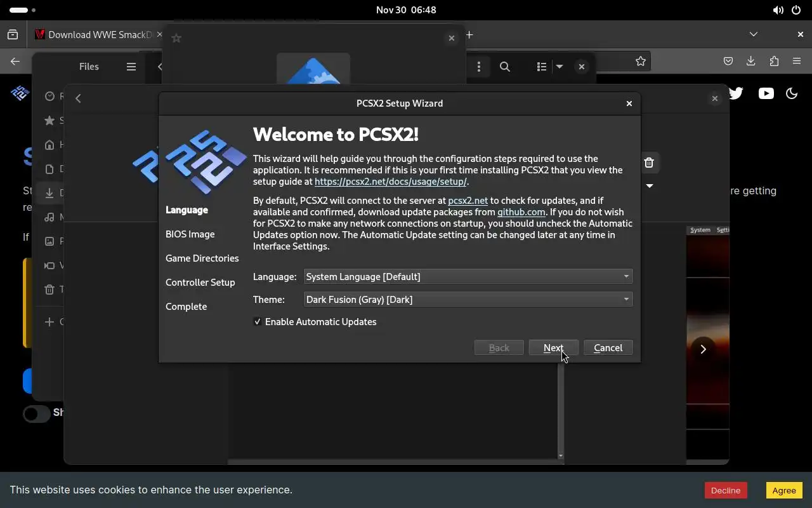Toggle website dark mode with moon icon
Screen dimensions: 812x508
point(792,93)
